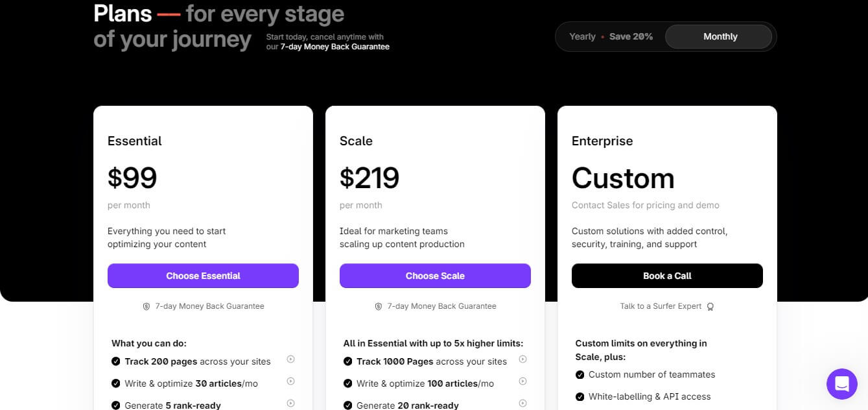Play video for 5 rank-ready feature

pos(291,404)
